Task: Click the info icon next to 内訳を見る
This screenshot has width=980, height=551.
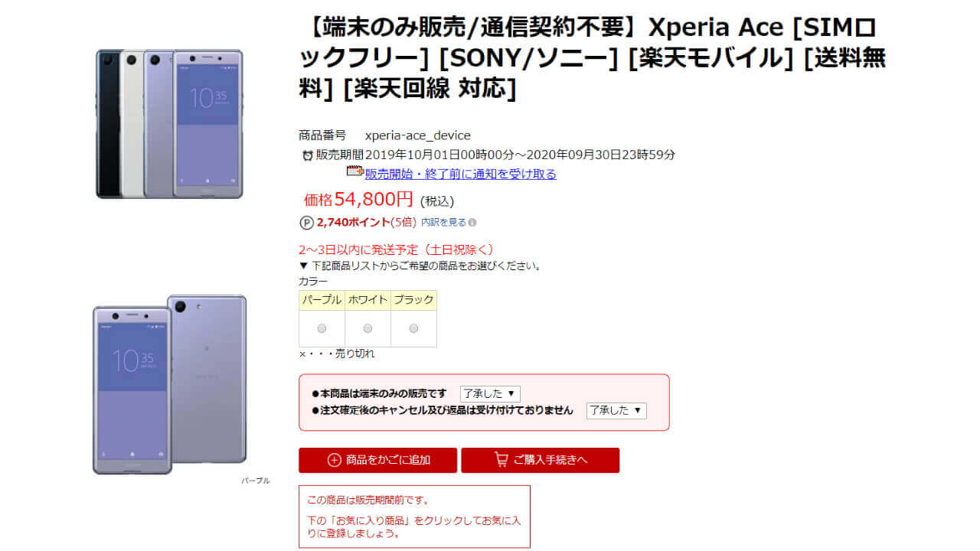Action: pos(472,223)
